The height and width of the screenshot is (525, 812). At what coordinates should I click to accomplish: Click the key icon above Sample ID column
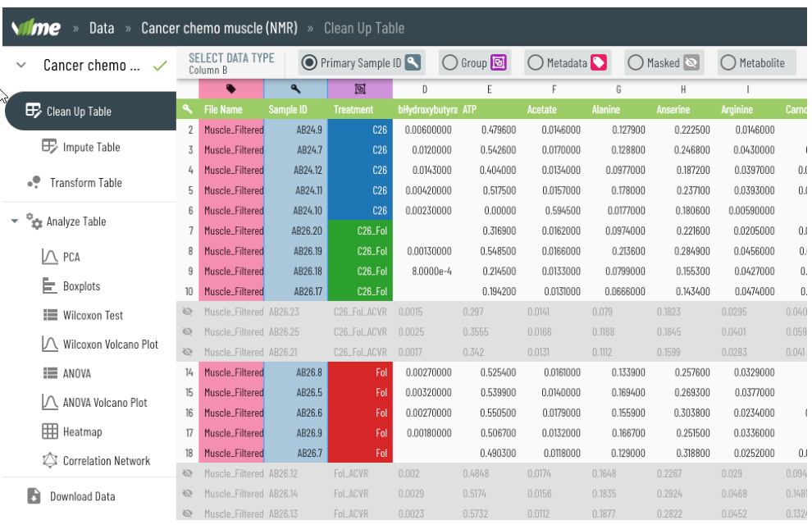pos(295,89)
